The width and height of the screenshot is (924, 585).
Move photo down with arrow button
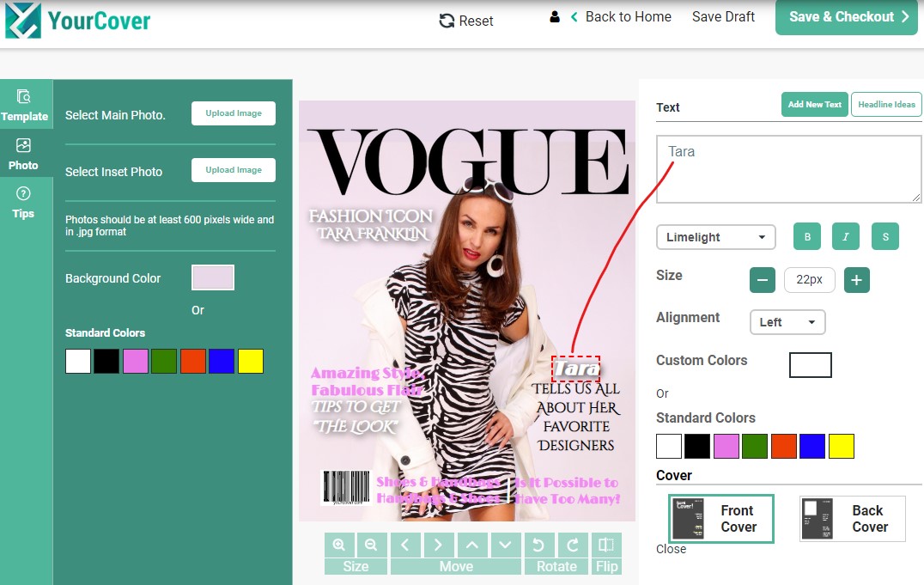(505, 545)
